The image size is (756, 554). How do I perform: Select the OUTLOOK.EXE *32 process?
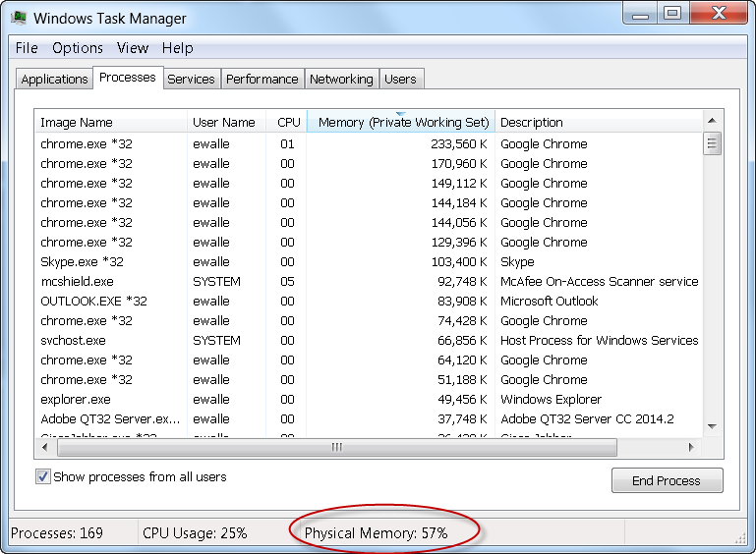[x=369, y=302]
